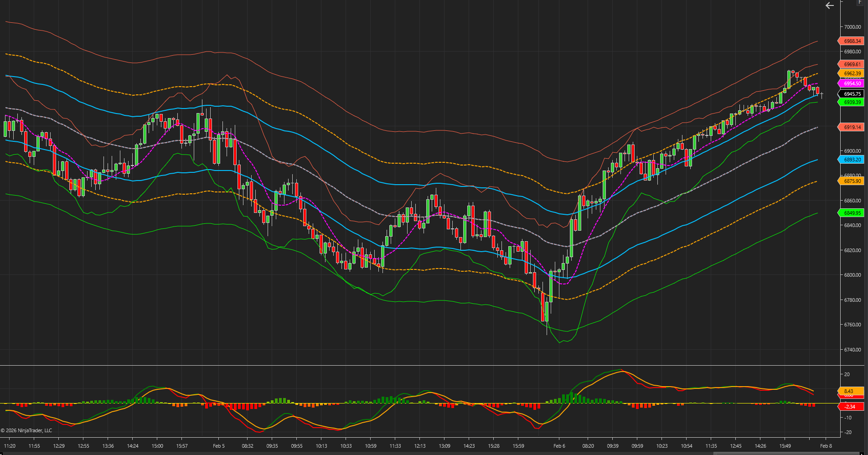The width and height of the screenshot is (868, 455).
Task: Click the magenta 6954.50 price marker
Action: [852, 83]
